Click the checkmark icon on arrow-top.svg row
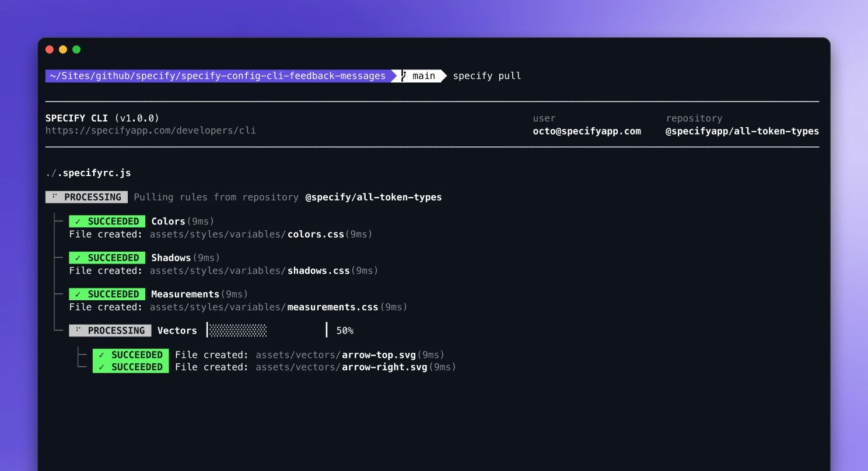 tap(101, 355)
